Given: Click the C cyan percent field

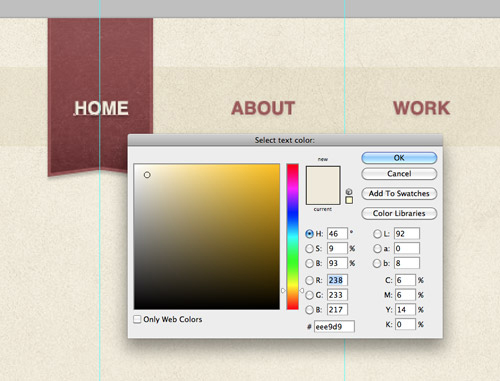Looking at the screenshot, I should coord(406,280).
